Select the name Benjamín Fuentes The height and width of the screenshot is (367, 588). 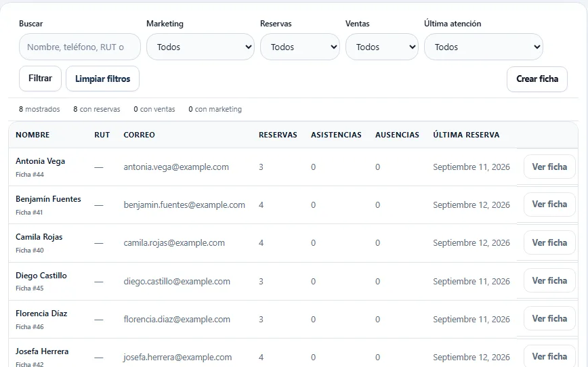tap(48, 199)
